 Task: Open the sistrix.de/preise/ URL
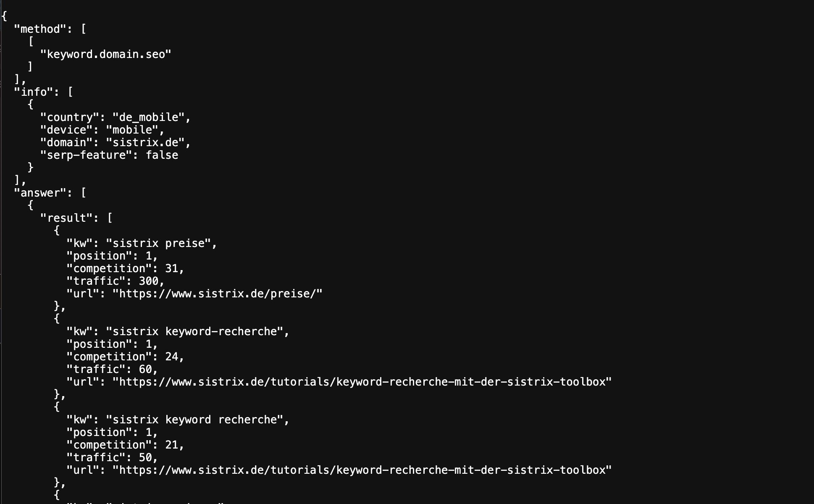click(217, 294)
